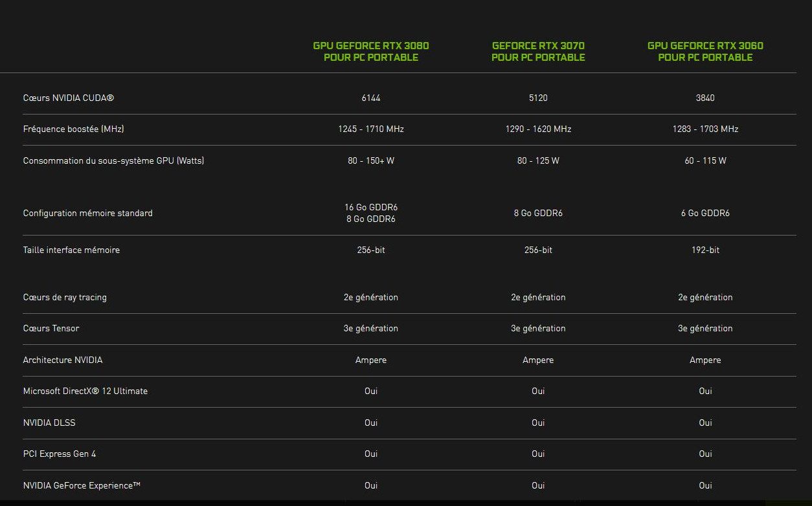Click Microsoft DirectX 12 Ultimate label
Screen dimensions: 812x506
(85, 391)
